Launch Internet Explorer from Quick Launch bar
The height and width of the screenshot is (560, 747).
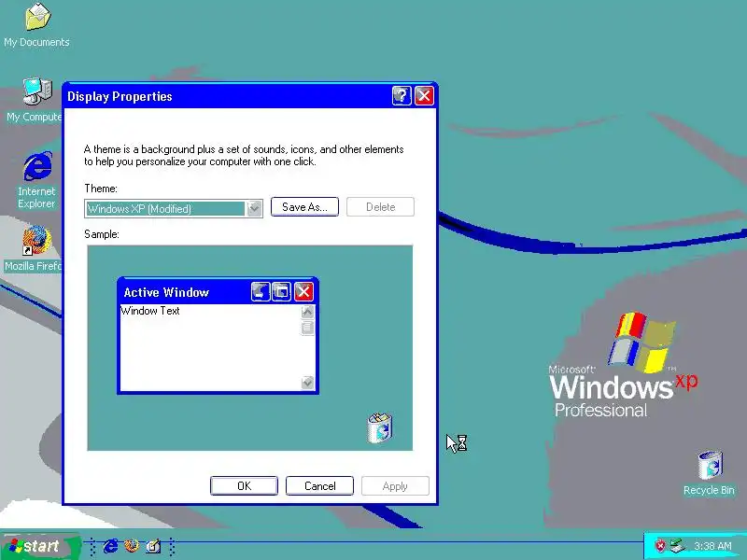pyautogui.click(x=110, y=546)
